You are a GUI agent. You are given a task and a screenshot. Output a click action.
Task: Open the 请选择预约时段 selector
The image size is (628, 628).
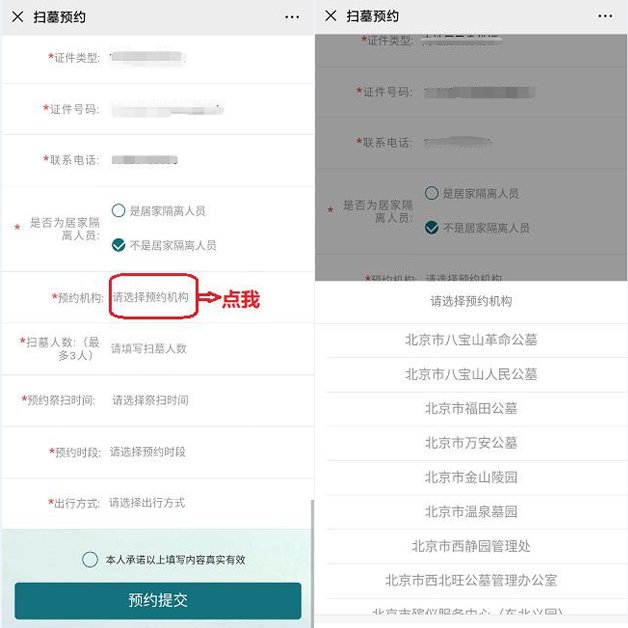pyautogui.click(x=147, y=452)
